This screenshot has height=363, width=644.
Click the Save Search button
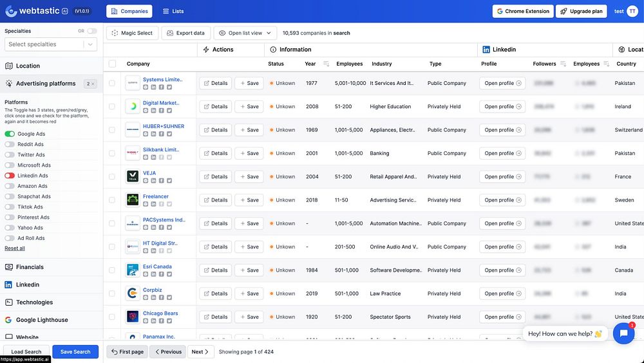(75, 351)
